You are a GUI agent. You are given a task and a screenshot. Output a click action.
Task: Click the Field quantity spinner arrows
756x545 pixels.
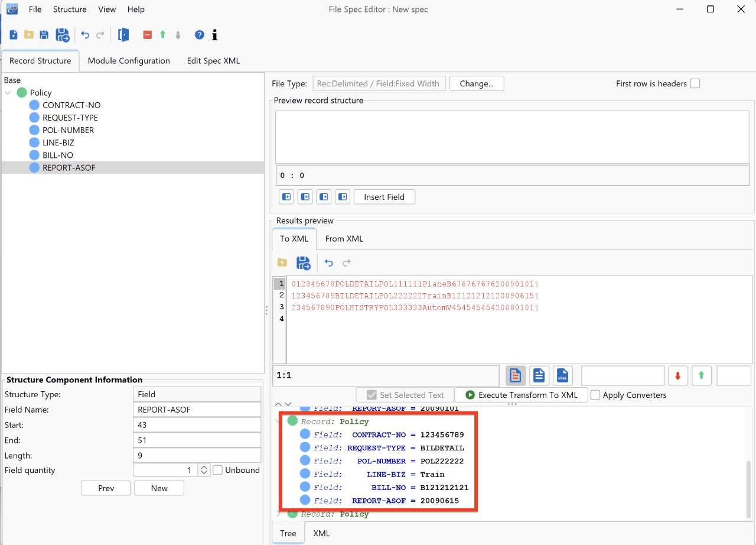tap(204, 470)
